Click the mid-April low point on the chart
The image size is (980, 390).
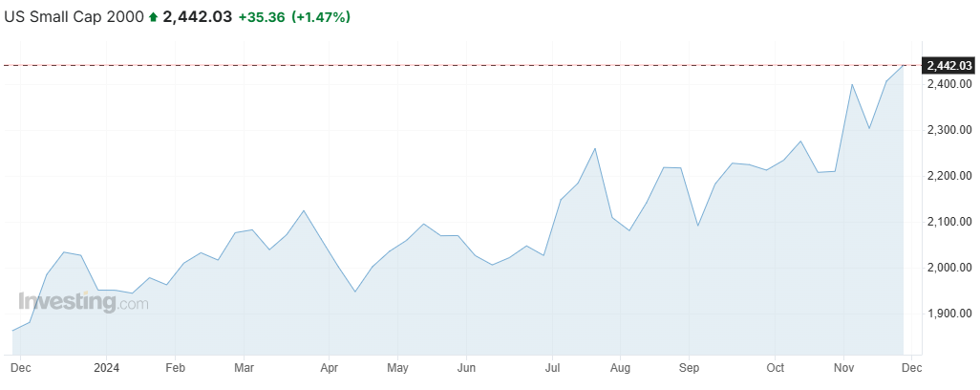tap(355, 292)
